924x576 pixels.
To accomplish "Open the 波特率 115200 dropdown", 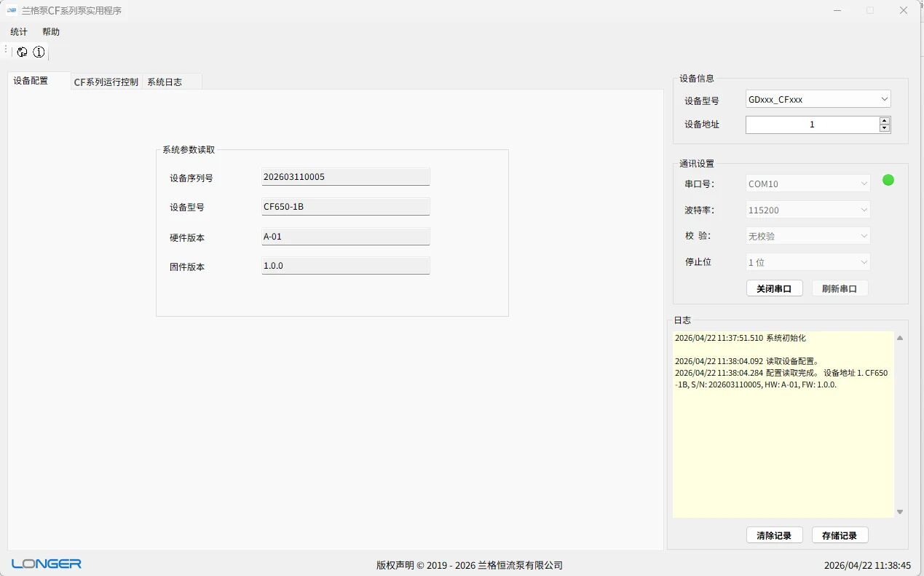I will (x=808, y=210).
